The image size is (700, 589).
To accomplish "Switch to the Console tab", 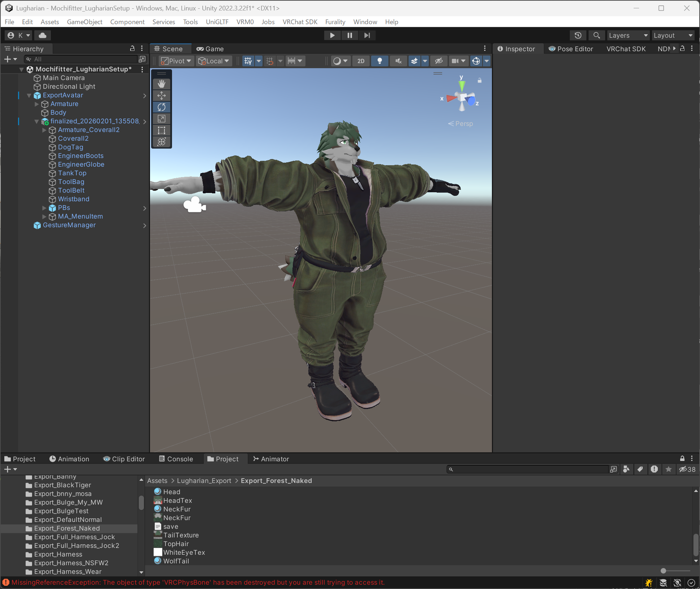I will (176, 459).
